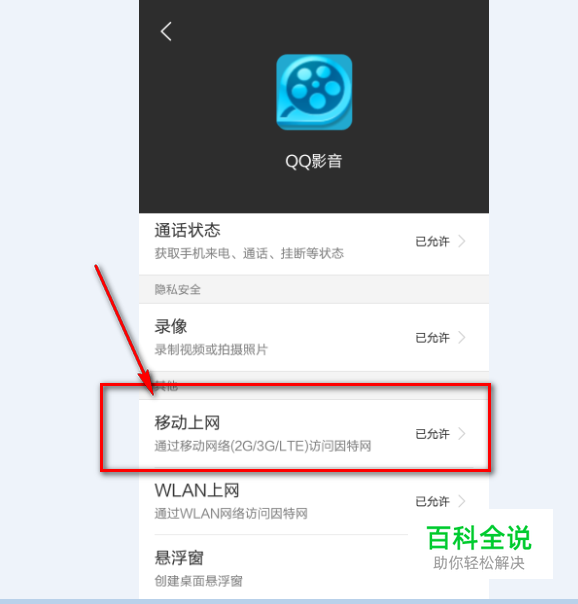Screen dimensions: 578x604
Task: Expand chevron next to WLAN上网
Action: (461, 501)
